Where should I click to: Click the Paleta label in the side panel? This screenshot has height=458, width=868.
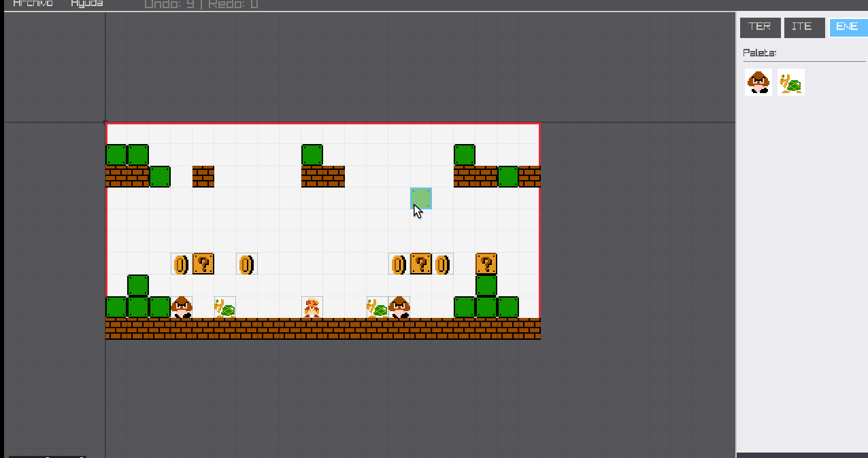coord(760,53)
